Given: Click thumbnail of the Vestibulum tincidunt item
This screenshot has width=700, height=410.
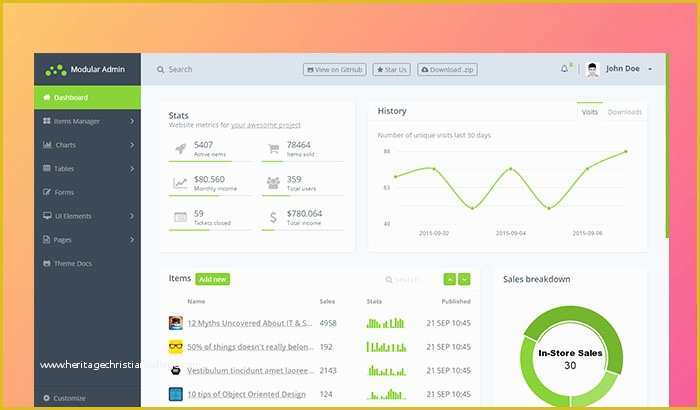Looking at the screenshot, I should 175,370.
